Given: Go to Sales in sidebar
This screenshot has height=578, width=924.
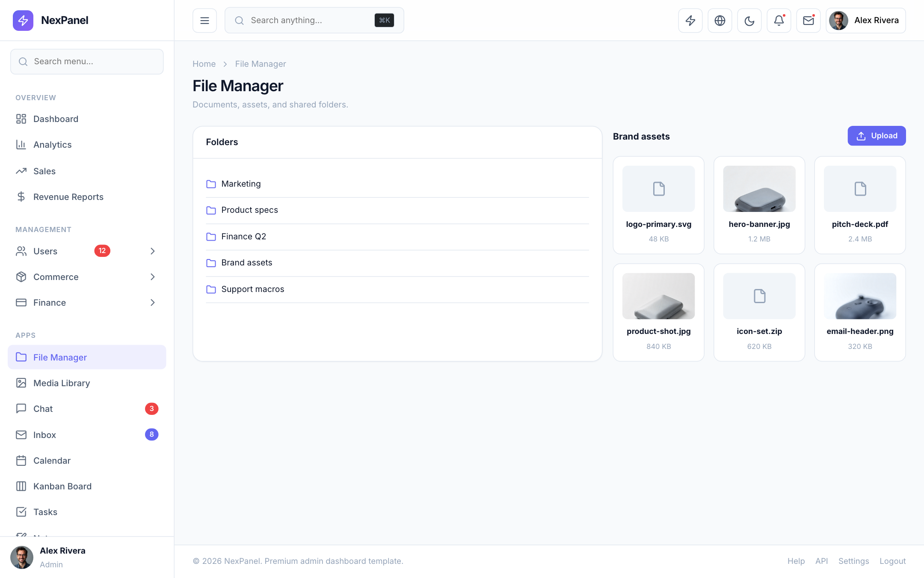Looking at the screenshot, I should (87, 171).
